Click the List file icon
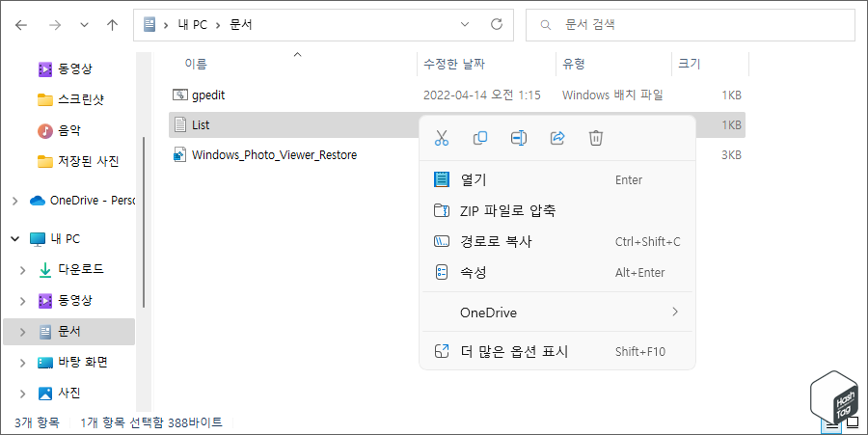 (180, 124)
